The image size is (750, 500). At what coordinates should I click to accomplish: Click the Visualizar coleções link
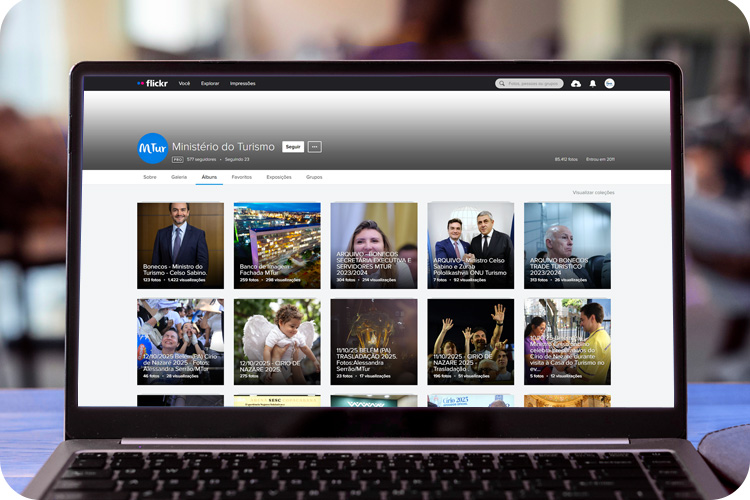(593, 192)
